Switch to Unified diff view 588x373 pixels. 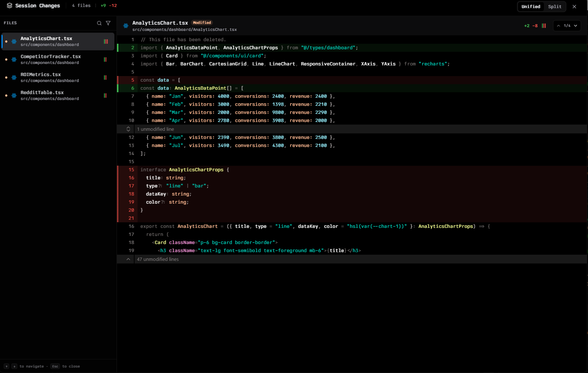click(531, 7)
